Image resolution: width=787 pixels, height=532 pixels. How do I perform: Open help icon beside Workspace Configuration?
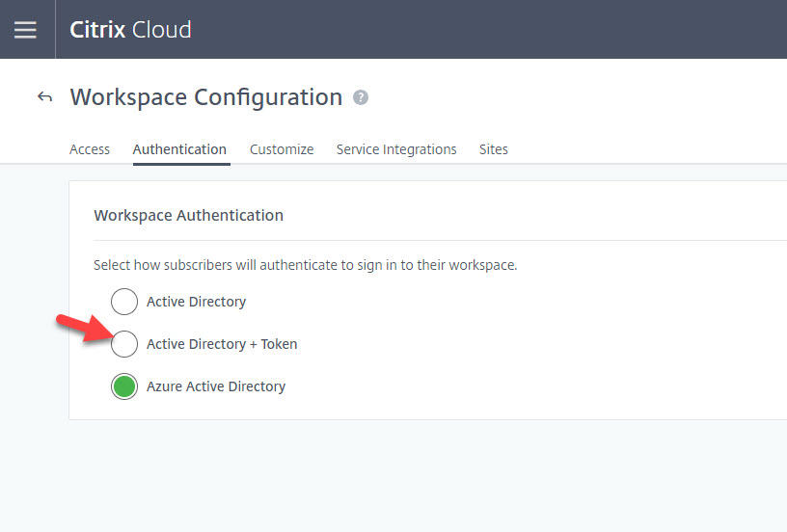[361, 97]
